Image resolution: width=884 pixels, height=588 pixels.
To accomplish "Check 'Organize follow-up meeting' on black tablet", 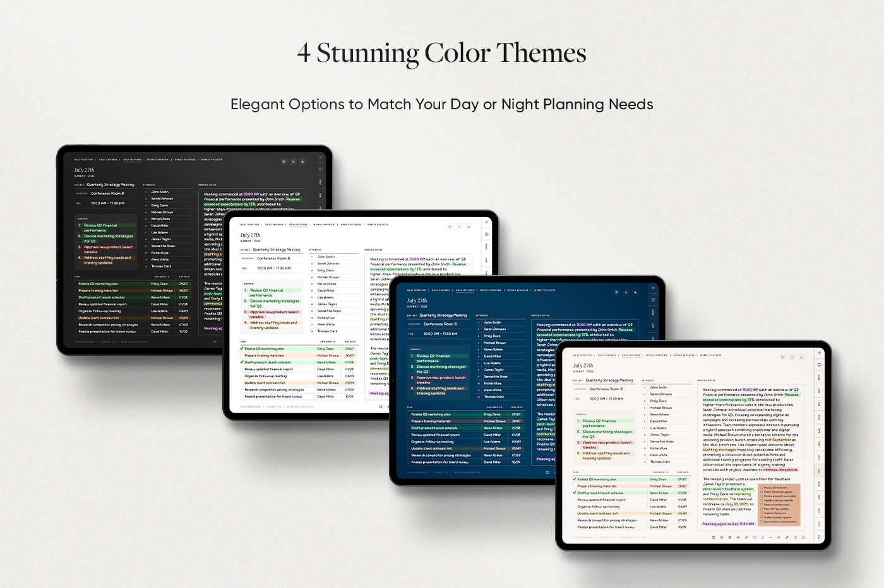I will (76, 311).
